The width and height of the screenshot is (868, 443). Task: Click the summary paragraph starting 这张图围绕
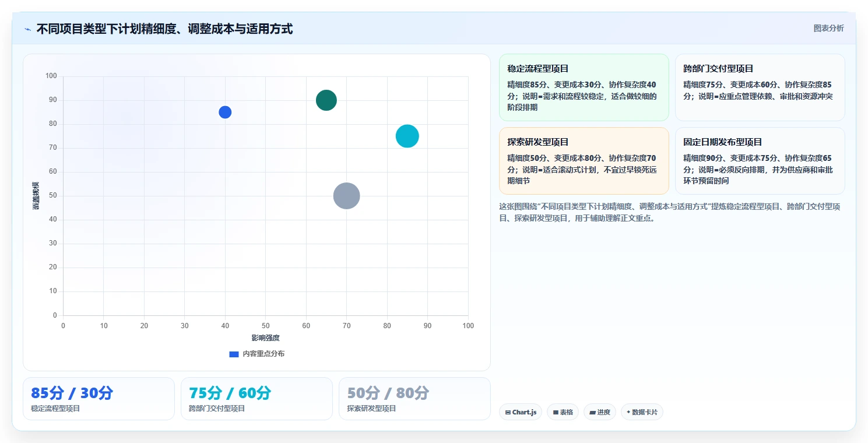[669, 213]
